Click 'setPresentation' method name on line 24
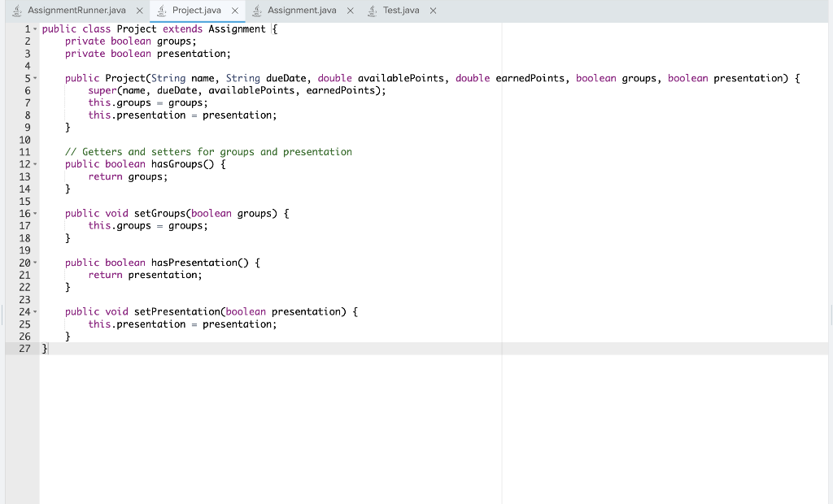Viewport: 833px width, 504px height. click(177, 311)
